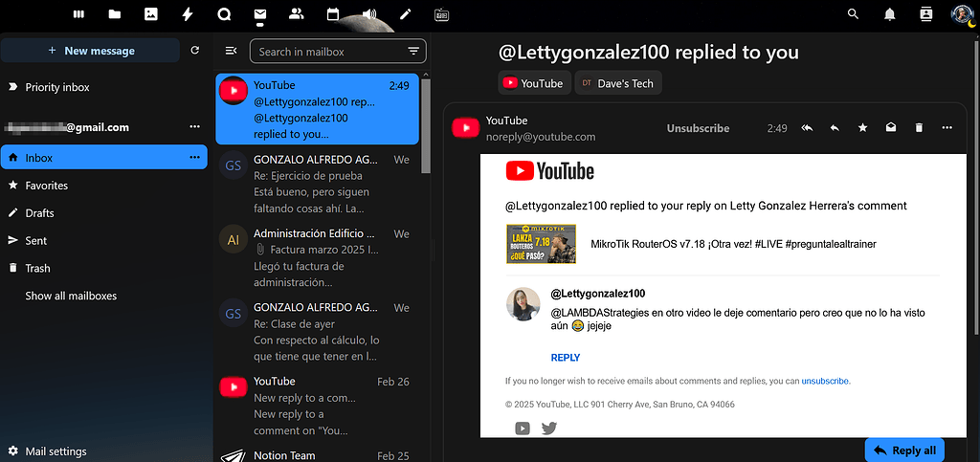The width and height of the screenshot is (980, 462).
Task: Open search filter options in mailbox search
Action: [x=413, y=52]
